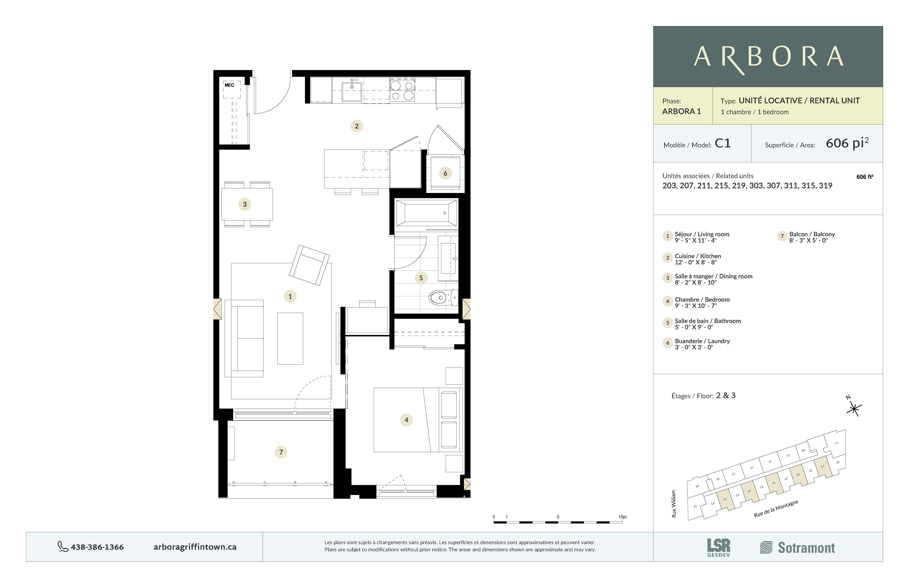Click the toilet symbol in bathroom

click(443, 297)
